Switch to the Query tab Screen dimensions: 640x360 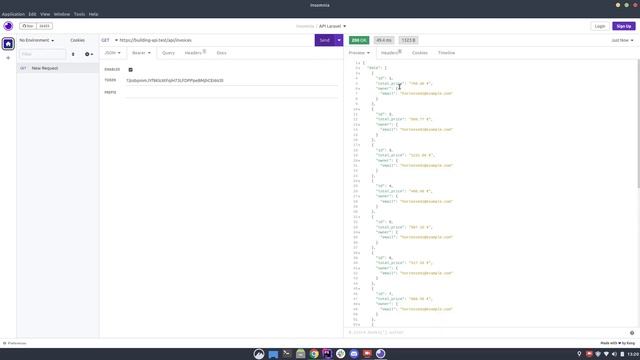(168, 53)
